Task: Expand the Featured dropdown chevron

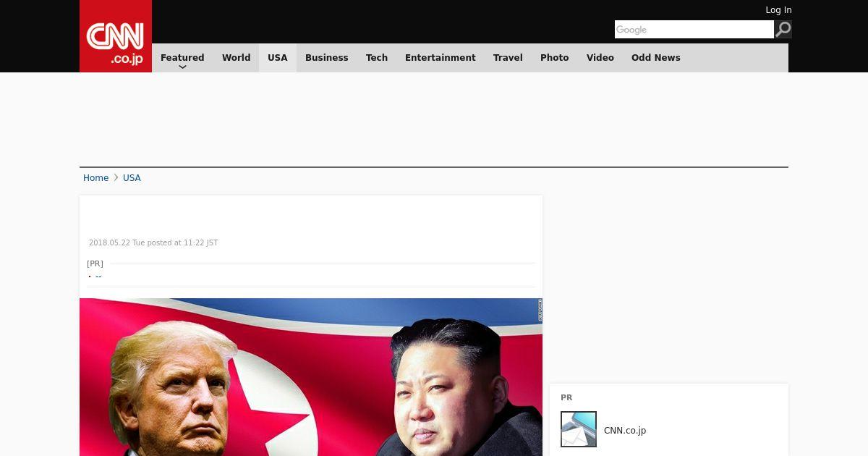Action: point(182,67)
